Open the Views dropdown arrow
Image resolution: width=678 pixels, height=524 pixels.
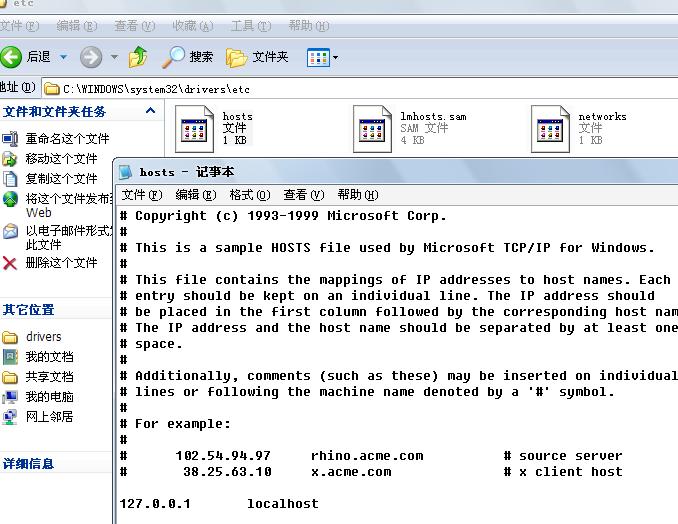336,58
